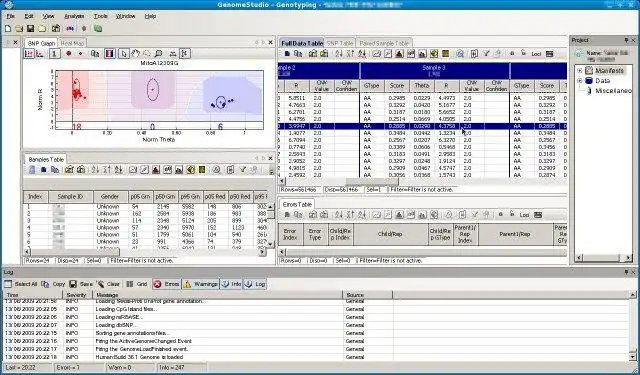Toggle the Warnings filter in Log panel
The image size is (640, 375).
[200, 284]
